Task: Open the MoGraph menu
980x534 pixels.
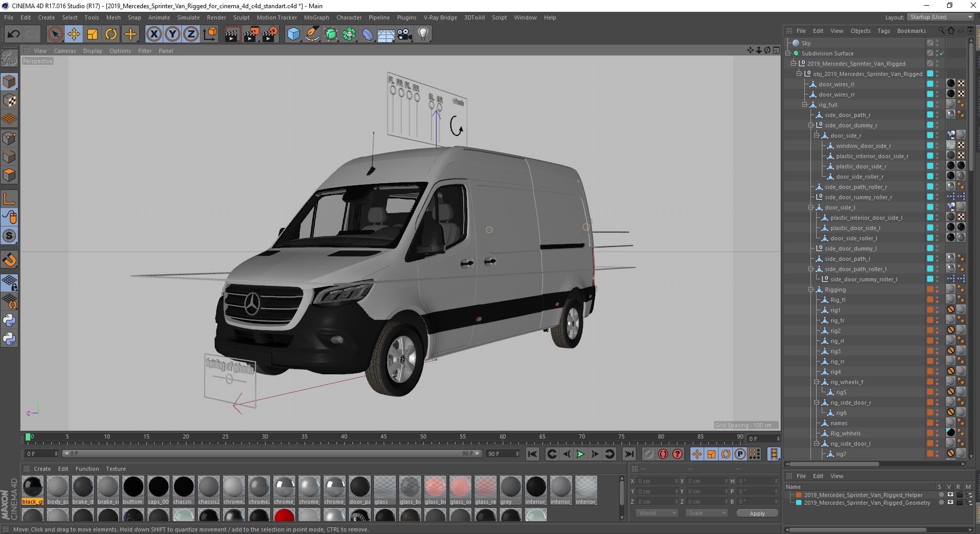Action: coord(316,17)
